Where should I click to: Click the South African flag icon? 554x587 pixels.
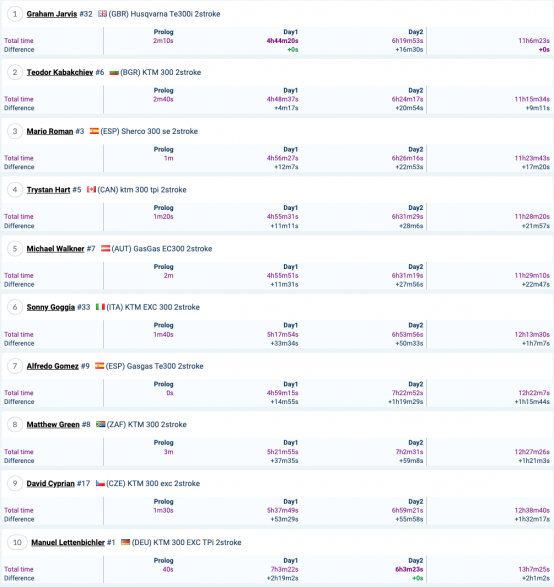[x=100, y=424]
